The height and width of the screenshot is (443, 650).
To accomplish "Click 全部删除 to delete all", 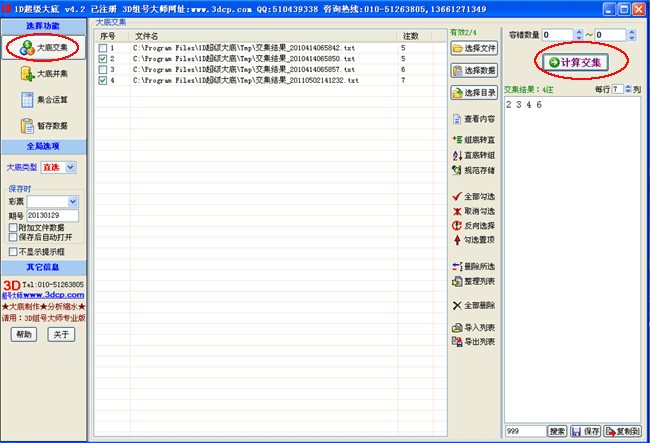I will 474,305.
